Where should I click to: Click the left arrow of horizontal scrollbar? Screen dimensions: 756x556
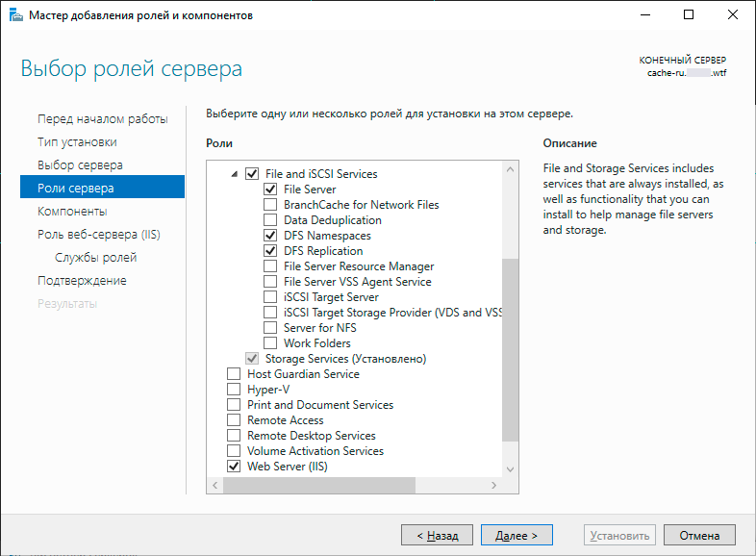point(215,485)
